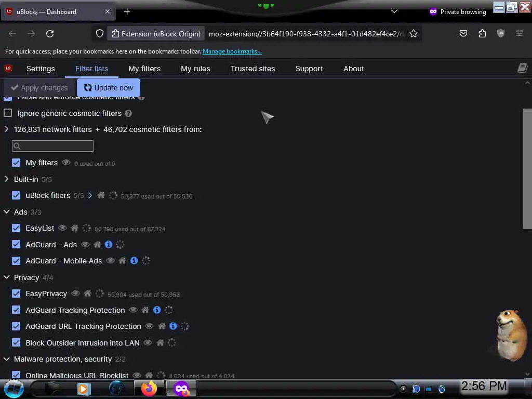Click the moz-extension address bar URL
532x399 pixels.
305,34
